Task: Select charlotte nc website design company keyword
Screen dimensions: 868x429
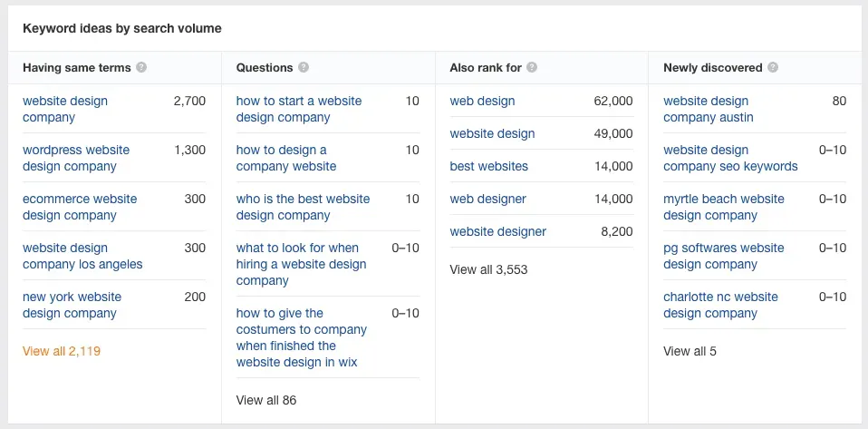Action: click(720, 305)
